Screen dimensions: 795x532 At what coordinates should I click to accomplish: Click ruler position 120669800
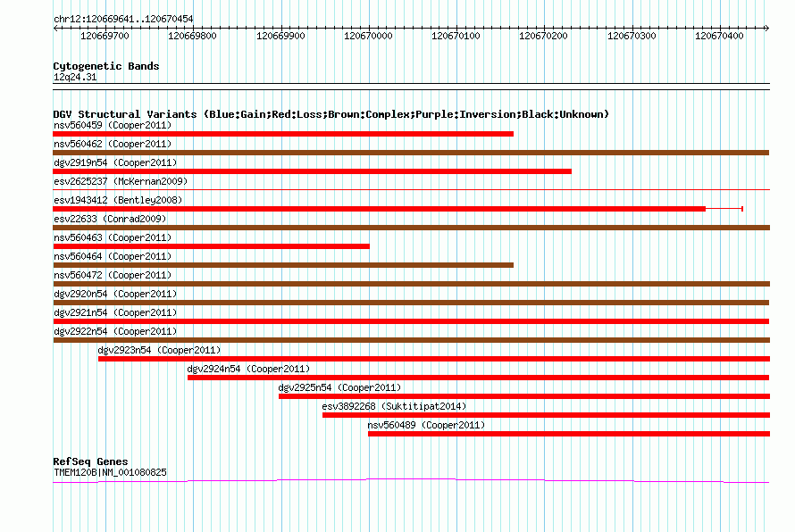[x=193, y=36]
